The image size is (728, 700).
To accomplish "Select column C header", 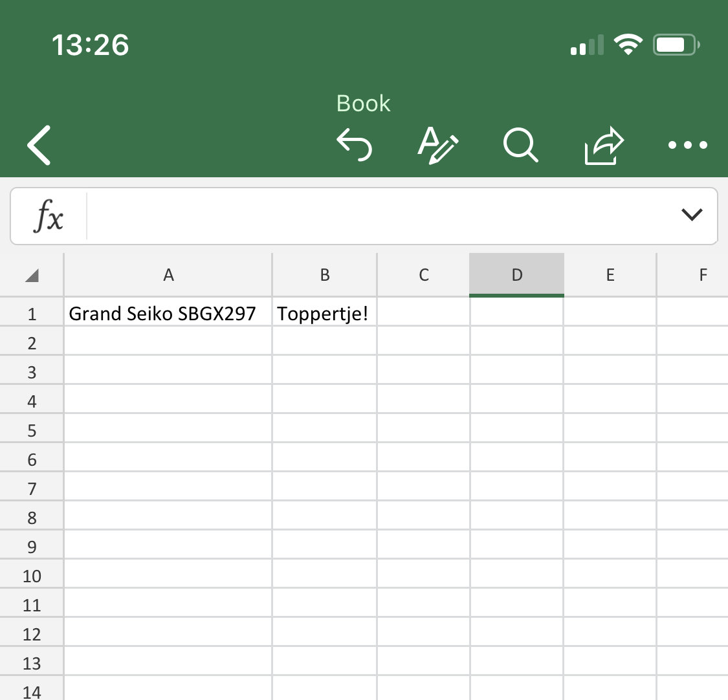I will 423,275.
